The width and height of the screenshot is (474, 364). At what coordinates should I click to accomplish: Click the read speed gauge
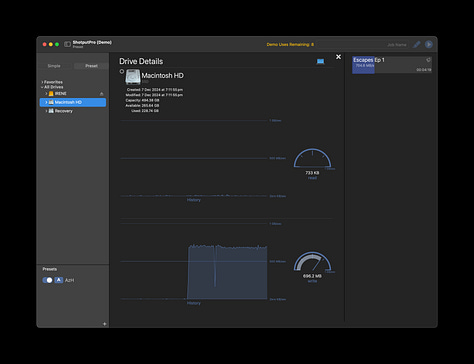click(x=312, y=158)
